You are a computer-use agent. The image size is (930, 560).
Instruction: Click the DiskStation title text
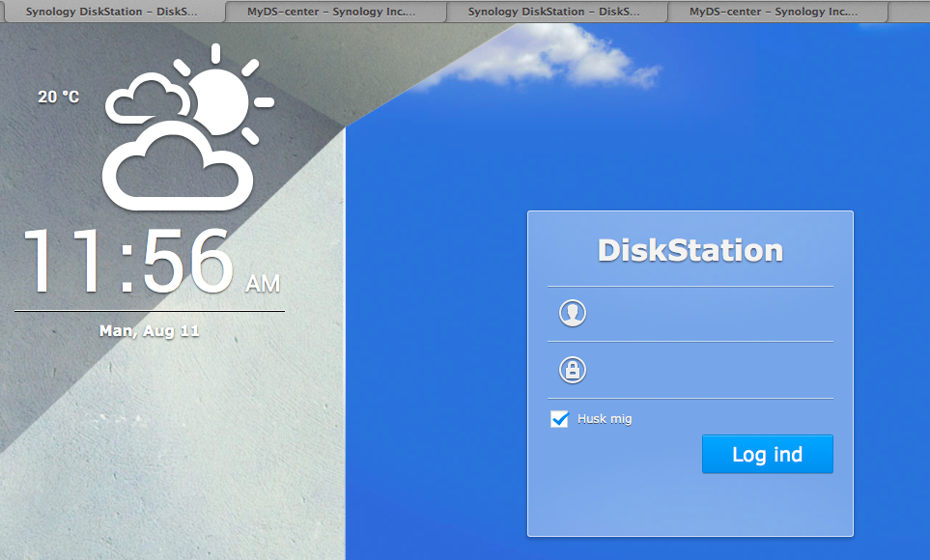(690, 250)
